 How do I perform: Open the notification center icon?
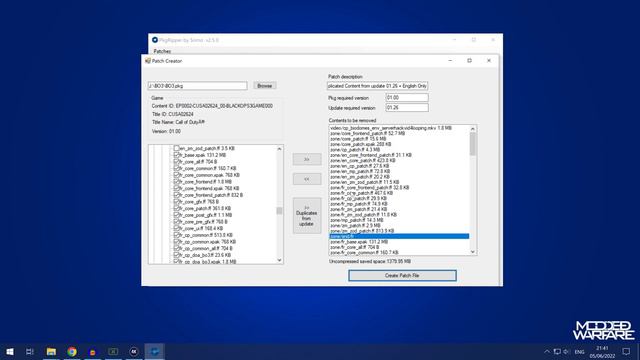coord(627,351)
